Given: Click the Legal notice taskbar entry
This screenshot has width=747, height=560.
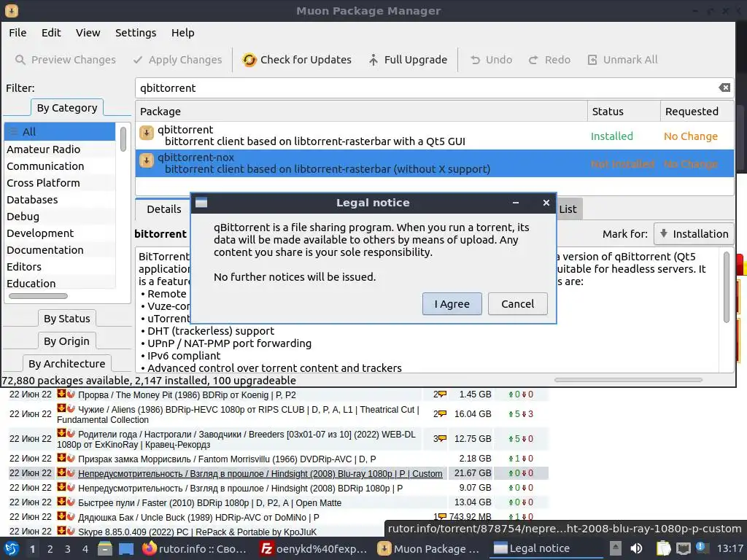Looking at the screenshot, I should tap(546, 548).
